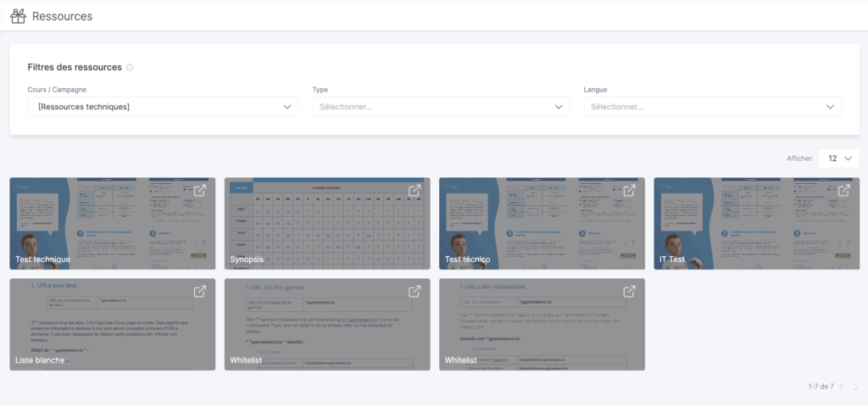
Task: Click the gift icon beside Ressources title
Action: pyautogui.click(x=18, y=16)
